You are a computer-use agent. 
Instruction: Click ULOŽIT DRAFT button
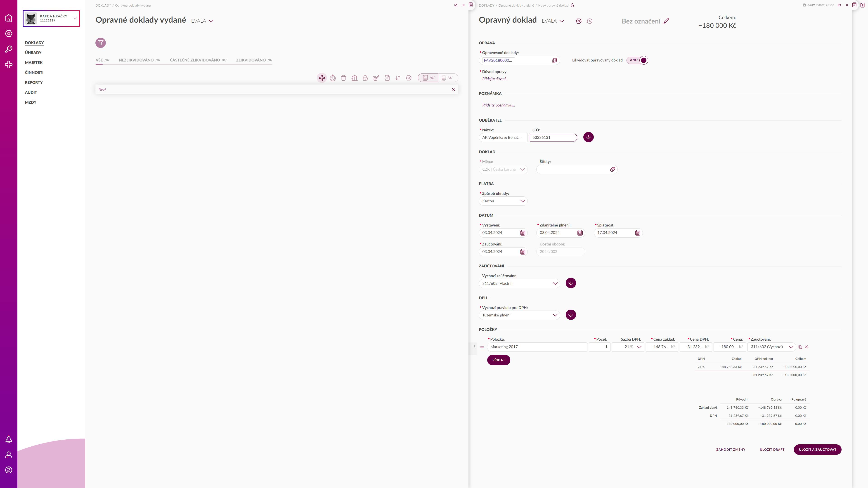coord(772,450)
